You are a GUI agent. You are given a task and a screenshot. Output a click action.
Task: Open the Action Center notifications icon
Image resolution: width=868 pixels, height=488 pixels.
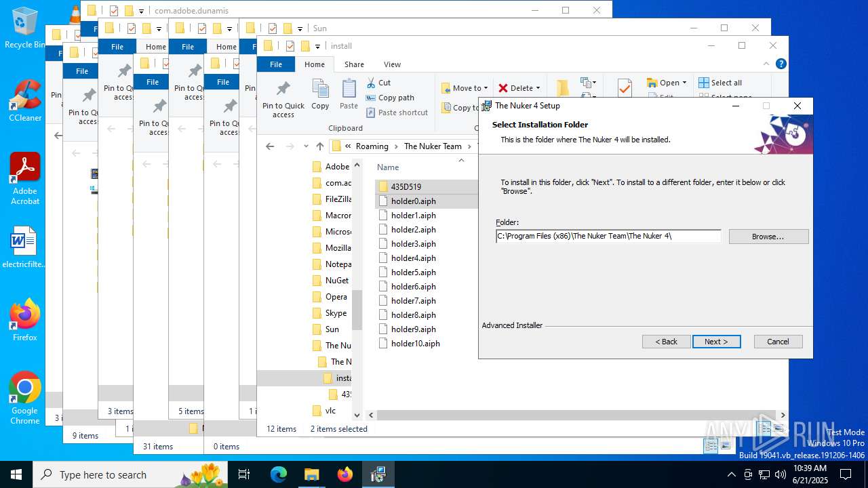[845, 474]
